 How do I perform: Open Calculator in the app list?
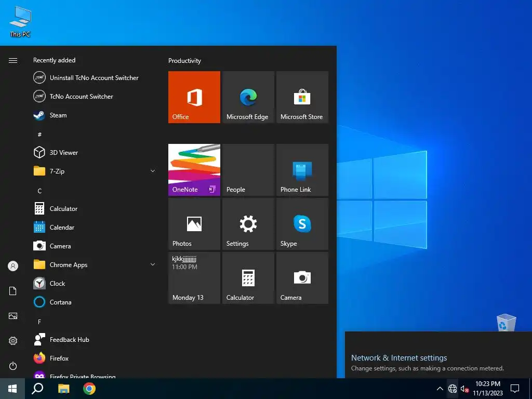[95, 209]
